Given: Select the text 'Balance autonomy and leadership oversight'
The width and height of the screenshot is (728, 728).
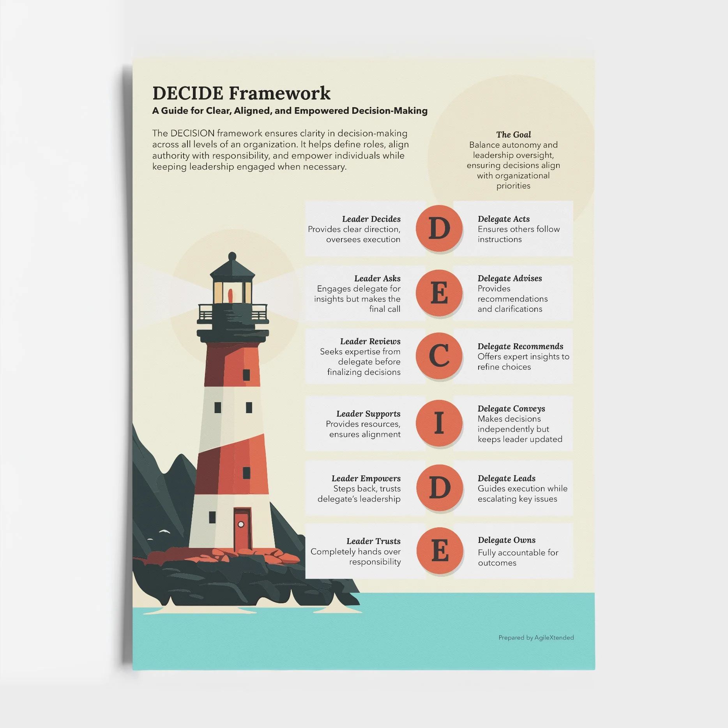Looking at the screenshot, I should [513, 150].
